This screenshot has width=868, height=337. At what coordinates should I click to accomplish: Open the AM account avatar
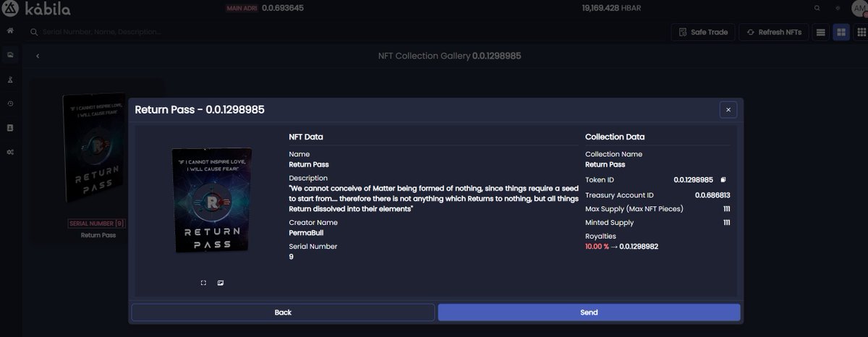coord(858,8)
